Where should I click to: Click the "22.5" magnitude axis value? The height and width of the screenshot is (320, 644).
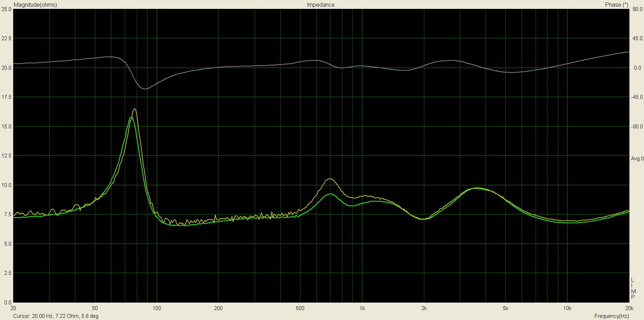tap(6, 38)
